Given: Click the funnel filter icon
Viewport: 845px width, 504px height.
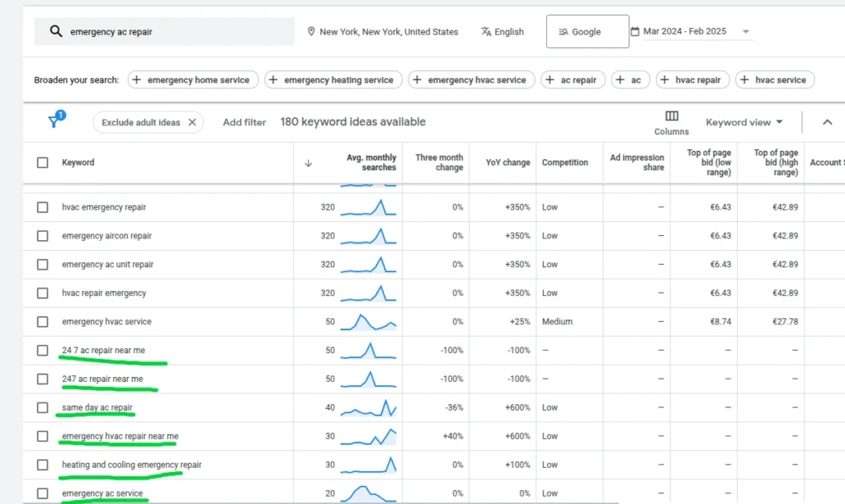Looking at the screenshot, I should (54, 121).
